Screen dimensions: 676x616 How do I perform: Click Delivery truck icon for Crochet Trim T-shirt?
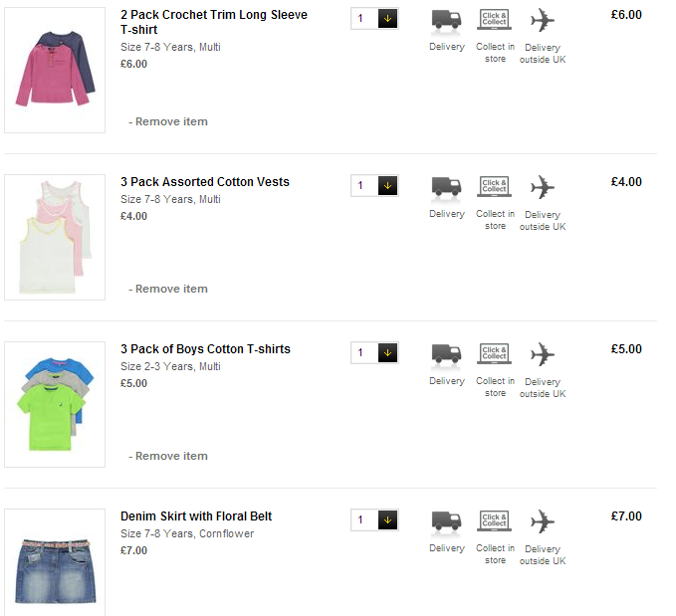[x=446, y=20]
